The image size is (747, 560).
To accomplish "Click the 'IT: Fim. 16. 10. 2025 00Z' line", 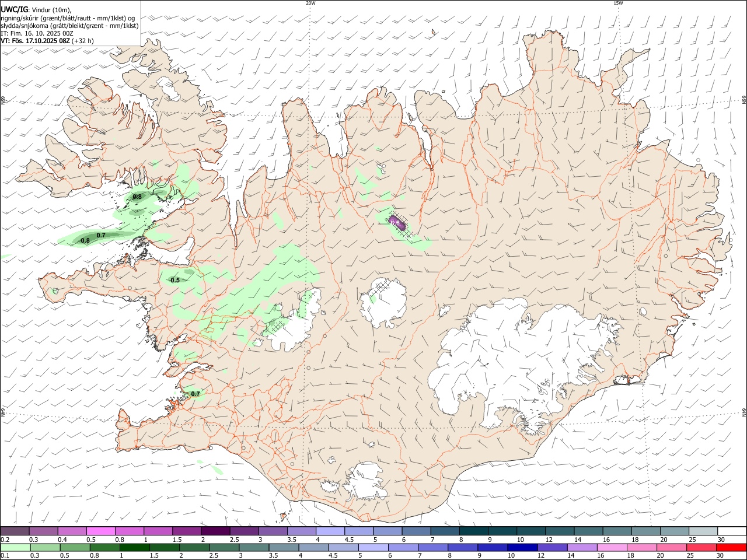I will [x=37, y=33].
